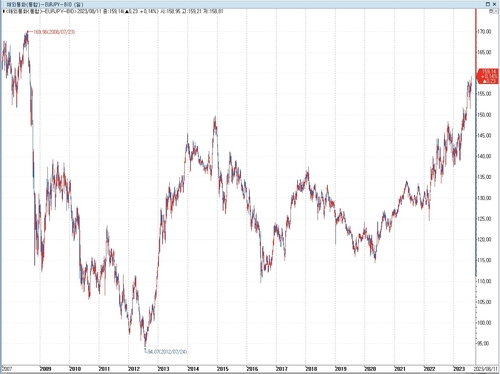The height and width of the screenshot is (374, 500).
Task: Click the 140.00 price axis label
Action: pyautogui.click(x=484, y=156)
